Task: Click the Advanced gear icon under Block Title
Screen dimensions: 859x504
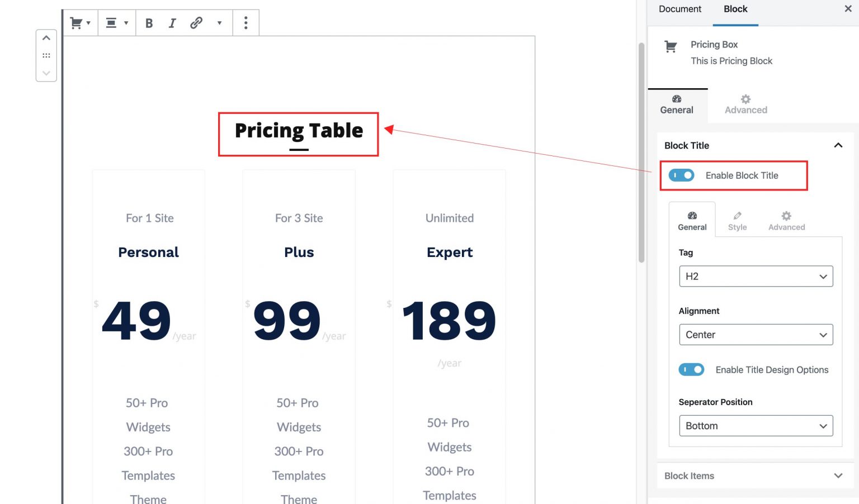Action: (786, 220)
